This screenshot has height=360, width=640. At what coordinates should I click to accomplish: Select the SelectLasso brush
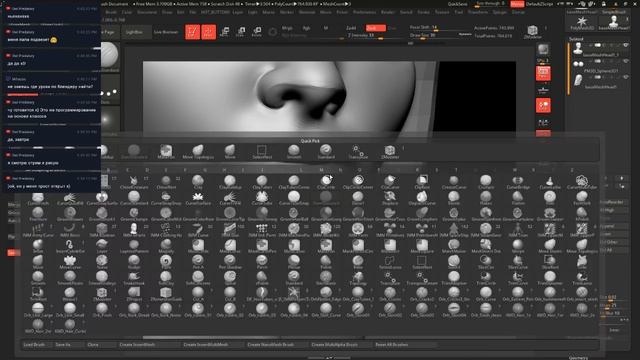390,262
